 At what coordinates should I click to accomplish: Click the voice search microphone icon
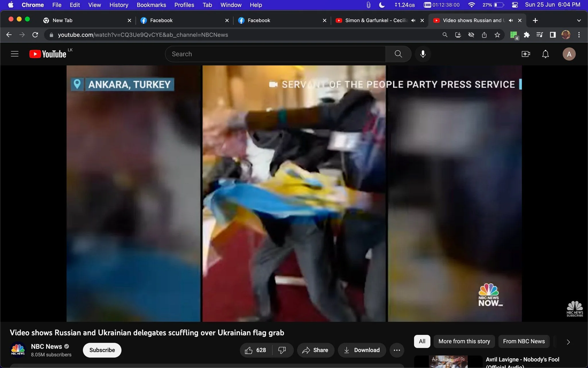(x=423, y=54)
